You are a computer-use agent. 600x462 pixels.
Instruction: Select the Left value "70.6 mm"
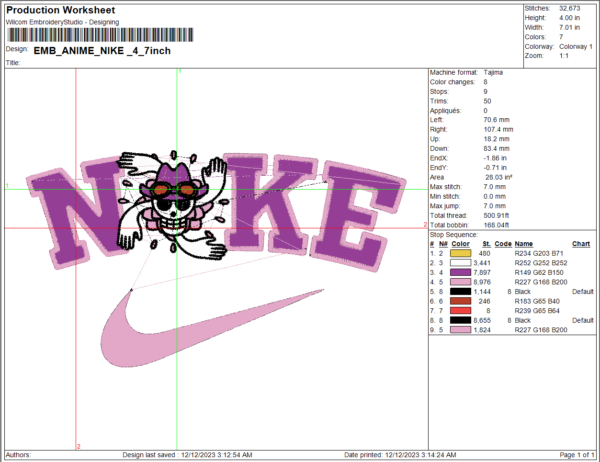[x=496, y=120]
